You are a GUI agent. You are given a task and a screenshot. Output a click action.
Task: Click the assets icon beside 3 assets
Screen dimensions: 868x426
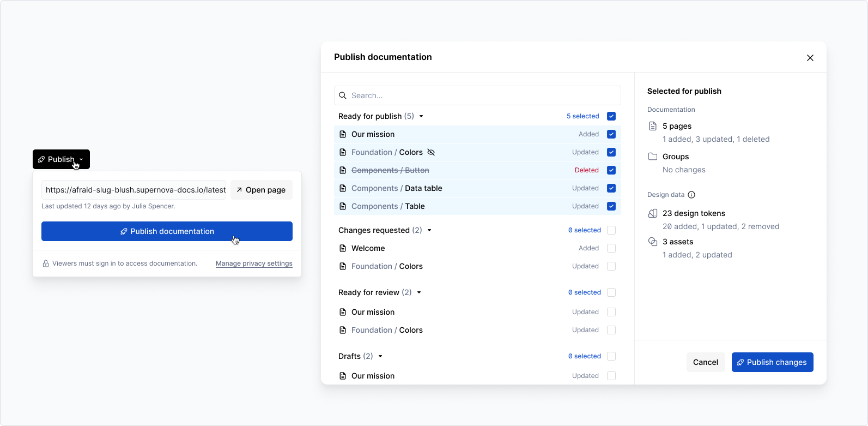tap(653, 242)
